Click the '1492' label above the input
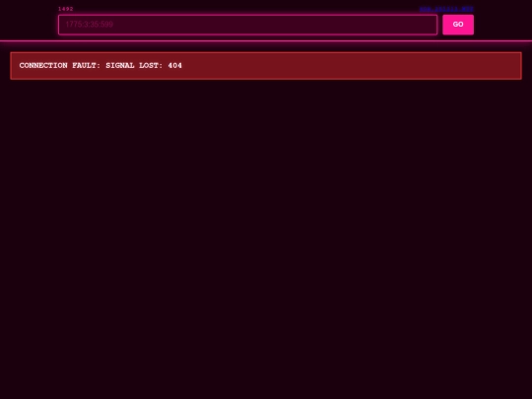The image size is (532, 399). (65, 9)
